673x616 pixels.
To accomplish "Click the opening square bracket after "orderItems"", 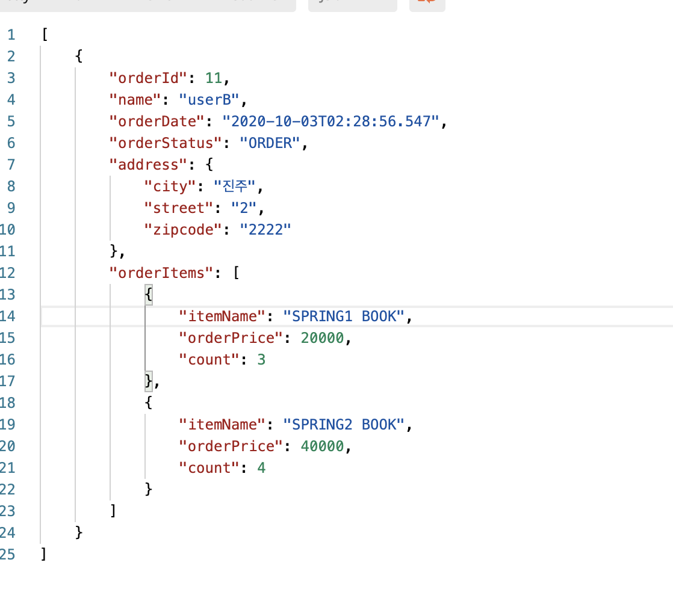I will 236,273.
